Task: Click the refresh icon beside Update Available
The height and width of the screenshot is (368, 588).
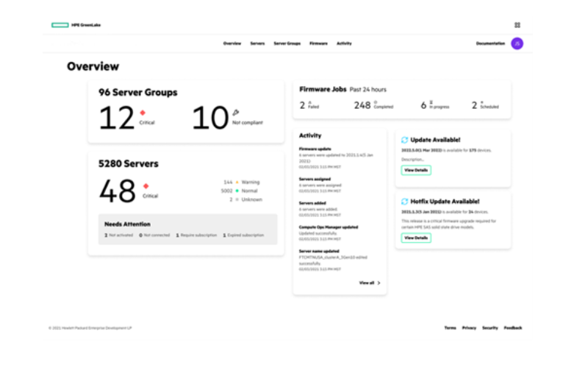Action: (x=405, y=140)
